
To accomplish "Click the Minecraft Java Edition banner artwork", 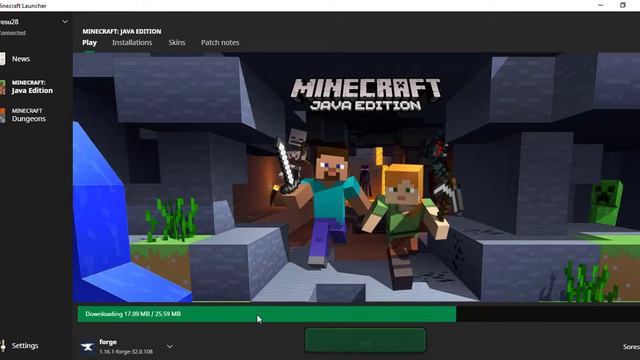I will tap(356, 177).
